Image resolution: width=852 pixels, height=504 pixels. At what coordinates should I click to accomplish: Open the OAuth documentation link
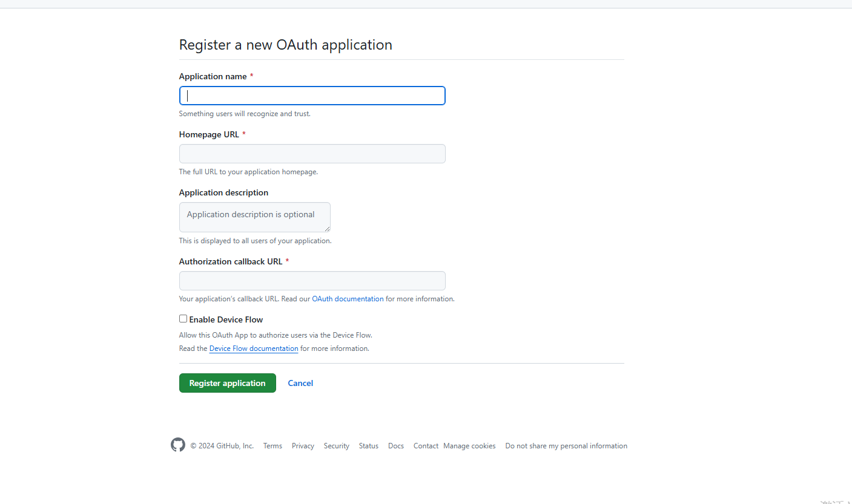[x=348, y=298]
